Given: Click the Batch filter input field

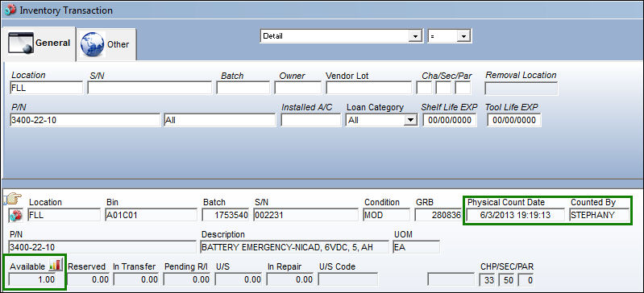Looking at the screenshot, I should point(243,88).
